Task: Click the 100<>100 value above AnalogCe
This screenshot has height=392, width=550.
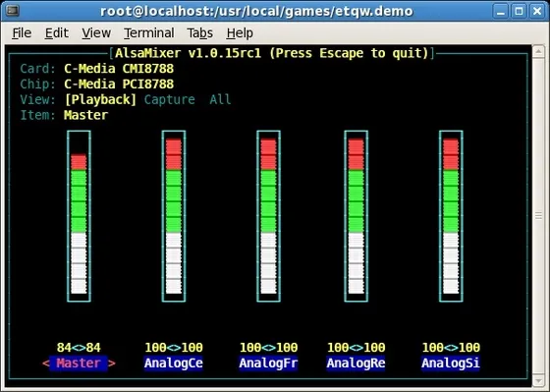Action: [x=174, y=348]
